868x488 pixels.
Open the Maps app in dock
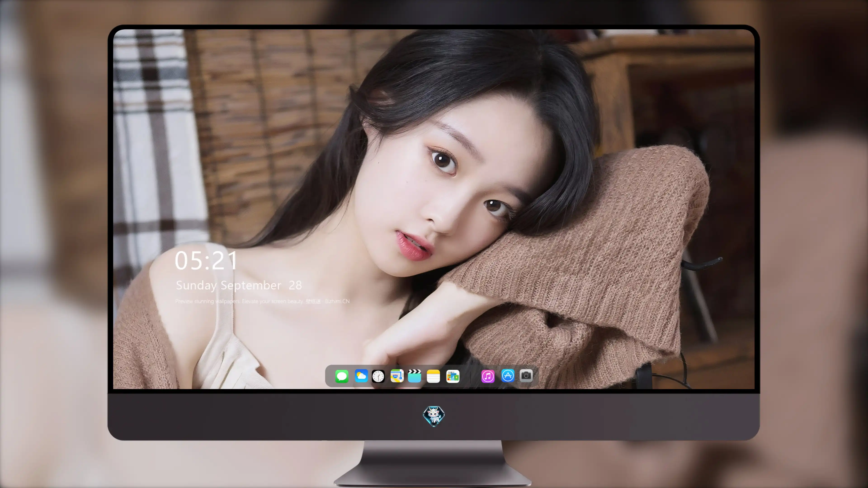click(x=397, y=376)
